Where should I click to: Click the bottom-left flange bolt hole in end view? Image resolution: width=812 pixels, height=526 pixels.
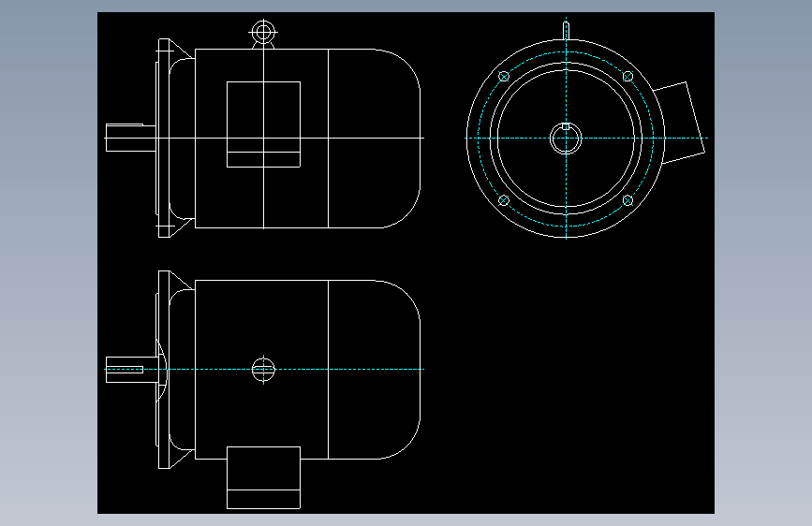coord(504,200)
